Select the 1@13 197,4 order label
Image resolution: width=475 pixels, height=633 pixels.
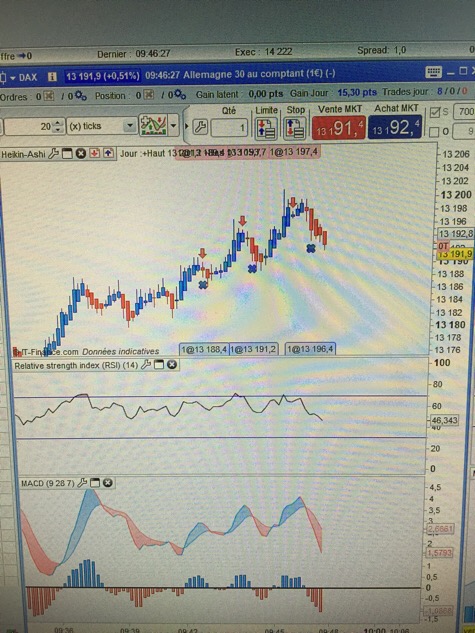(294, 152)
